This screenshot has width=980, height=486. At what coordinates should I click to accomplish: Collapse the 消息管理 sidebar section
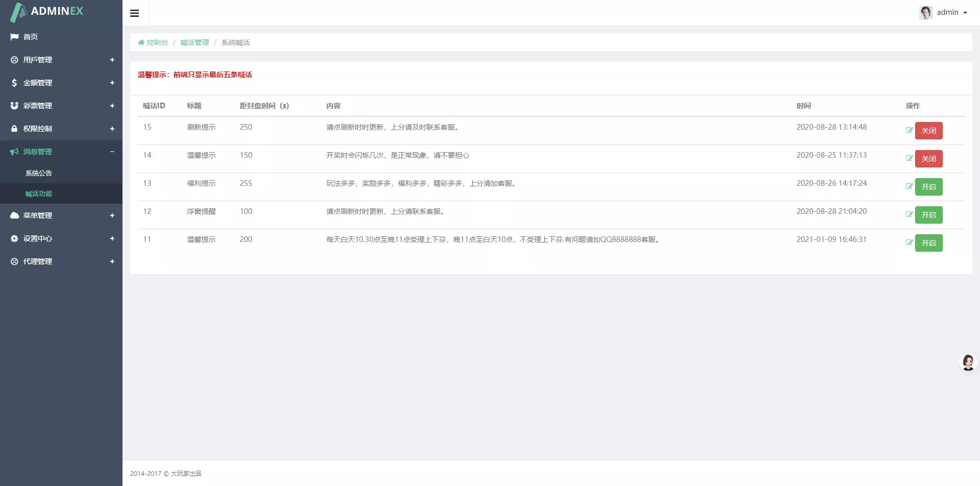tap(61, 152)
